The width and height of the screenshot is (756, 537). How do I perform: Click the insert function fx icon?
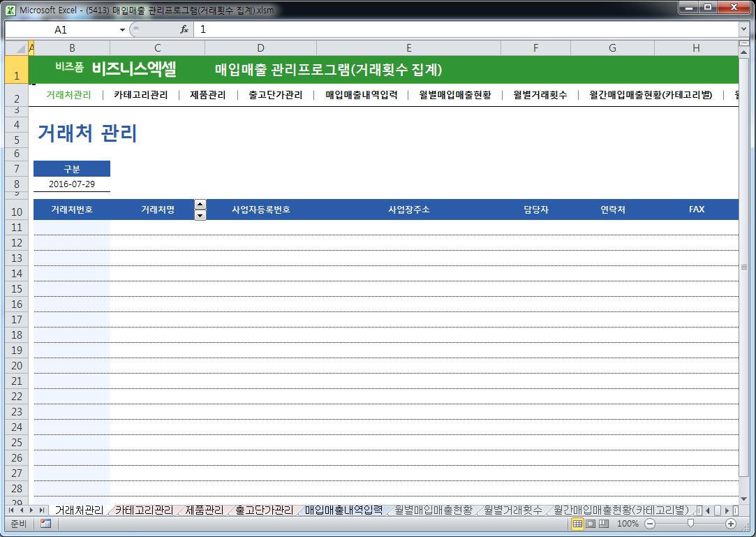(184, 29)
